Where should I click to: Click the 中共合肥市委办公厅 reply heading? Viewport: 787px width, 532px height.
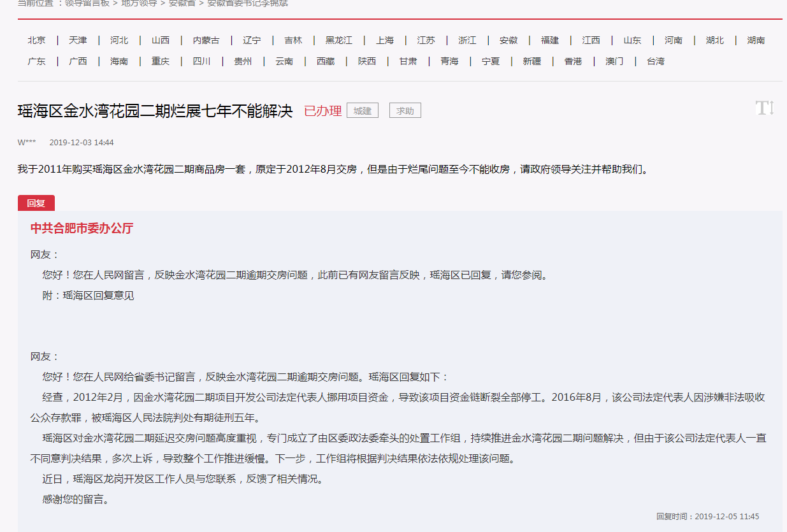82,228
